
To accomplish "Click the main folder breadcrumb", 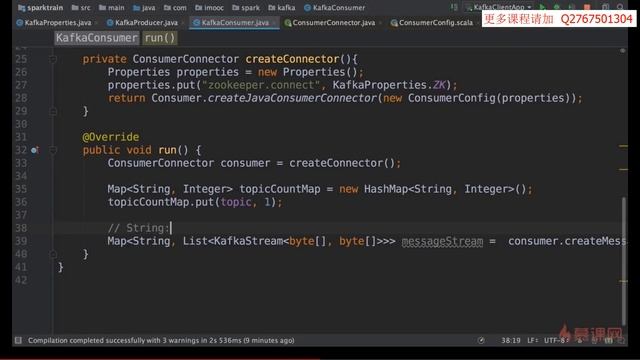I will click(x=111, y=7).
